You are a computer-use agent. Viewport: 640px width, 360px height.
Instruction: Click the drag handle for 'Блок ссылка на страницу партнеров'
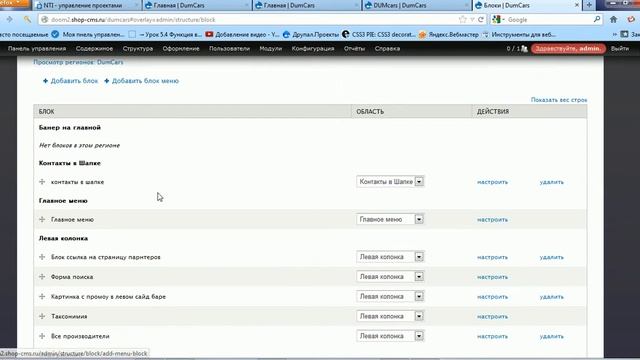click(x=42, y=257)
